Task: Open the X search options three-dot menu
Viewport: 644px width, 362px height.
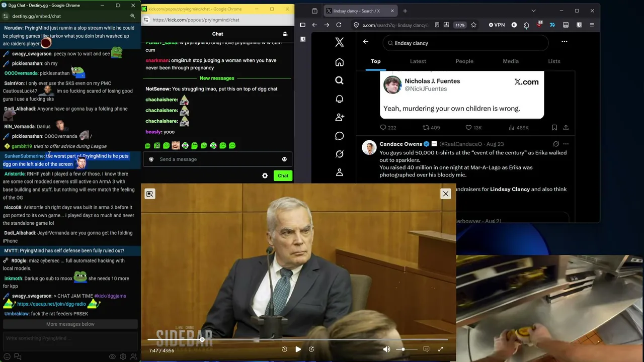Action: [x=565, y=42]
